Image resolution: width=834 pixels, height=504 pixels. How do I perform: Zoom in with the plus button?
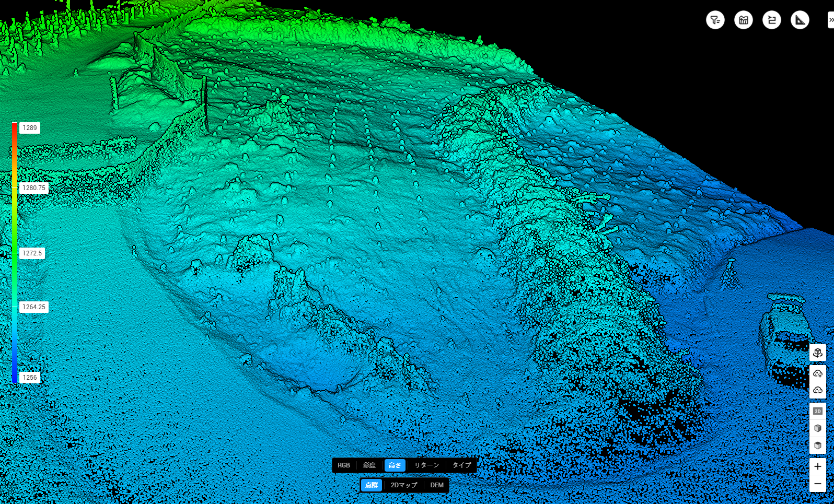tap(817, 466)
